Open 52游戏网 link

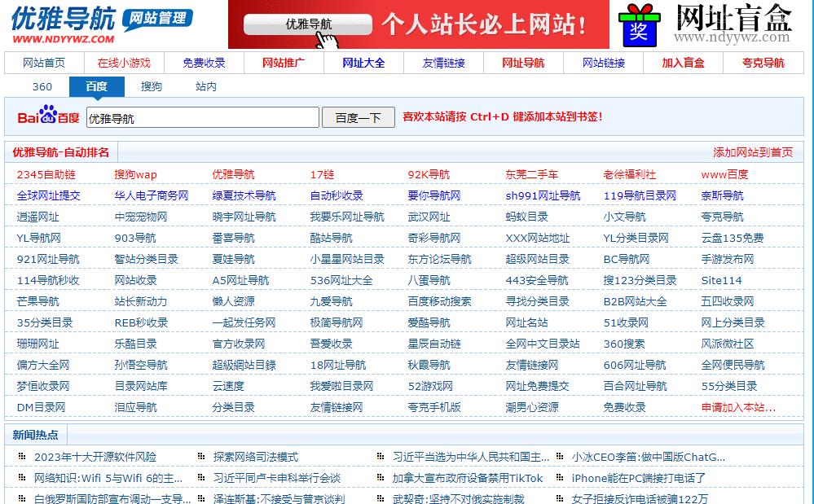tap(430, 386)
